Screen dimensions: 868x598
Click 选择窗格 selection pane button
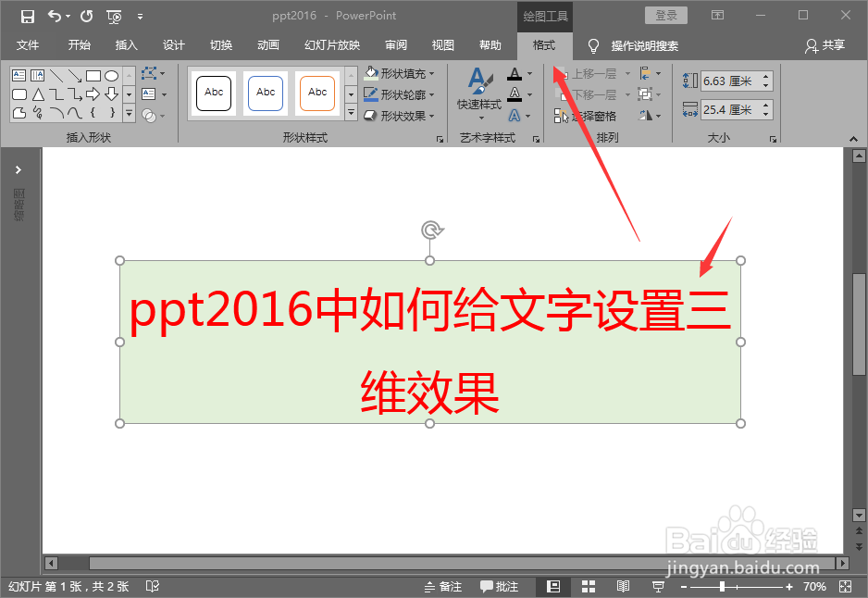point(585,116)
